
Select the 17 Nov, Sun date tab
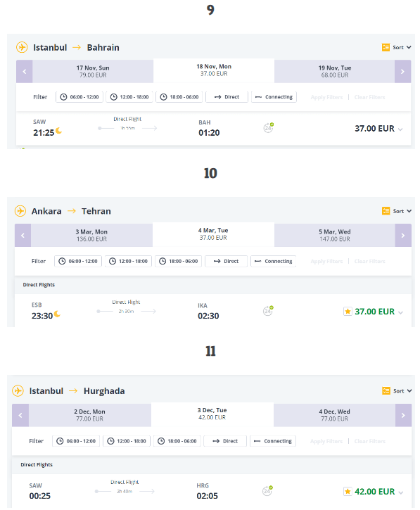[93, 71]
